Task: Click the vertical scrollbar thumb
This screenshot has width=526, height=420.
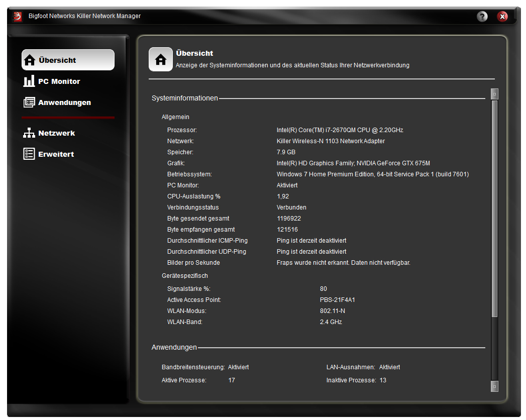Action: pyautogui.click(x=494, y=208)
